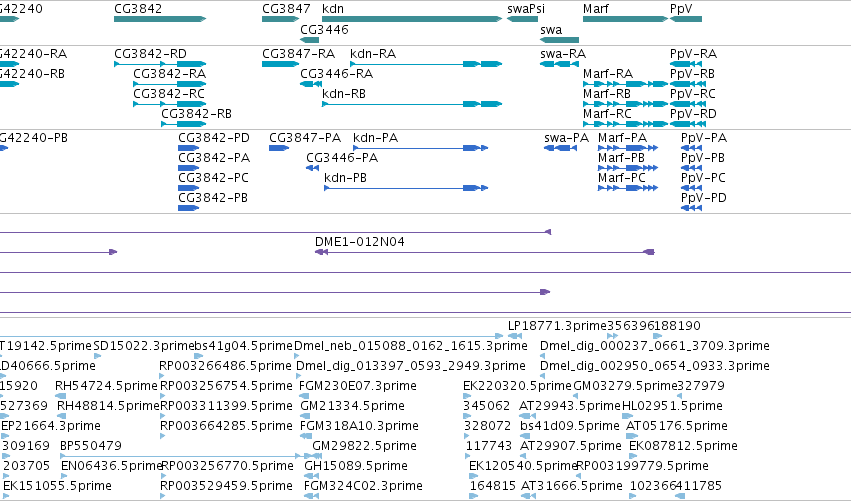Image resolution: width=851 pixels, height=501 pixels.
Task: Select the Marf-PB protein label
Action: pyautogui.click(x=621, y=158)
